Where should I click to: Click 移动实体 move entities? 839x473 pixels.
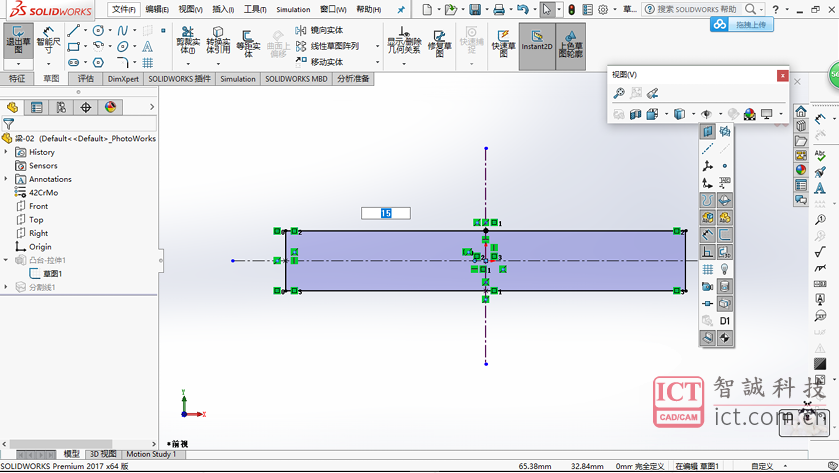pos(319,62)
